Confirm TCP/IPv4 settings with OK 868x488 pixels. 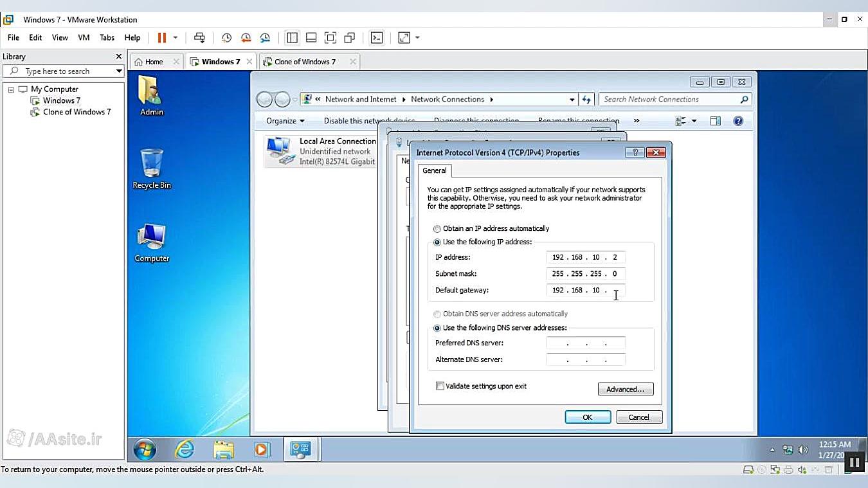[x=588, y=417]
